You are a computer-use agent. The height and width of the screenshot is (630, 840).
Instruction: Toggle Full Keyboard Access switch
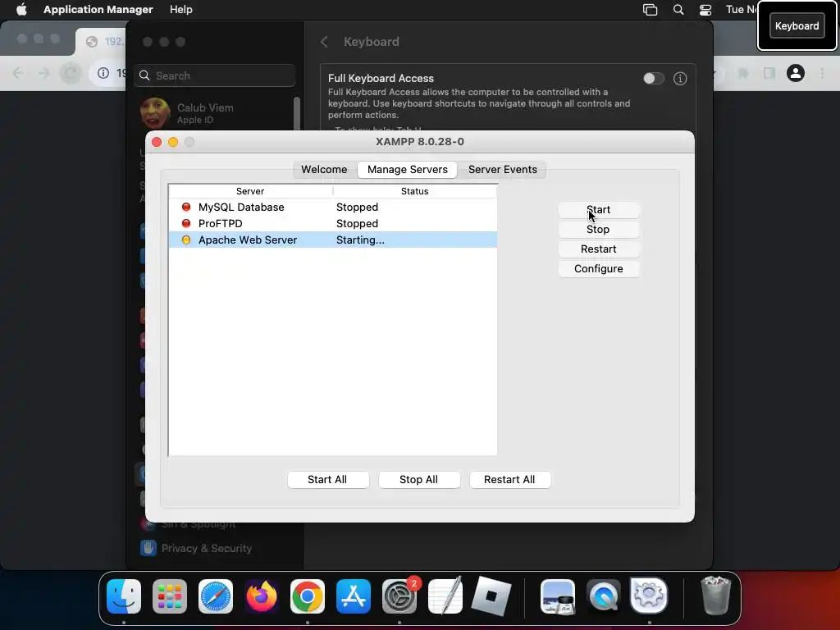(654, 79)
